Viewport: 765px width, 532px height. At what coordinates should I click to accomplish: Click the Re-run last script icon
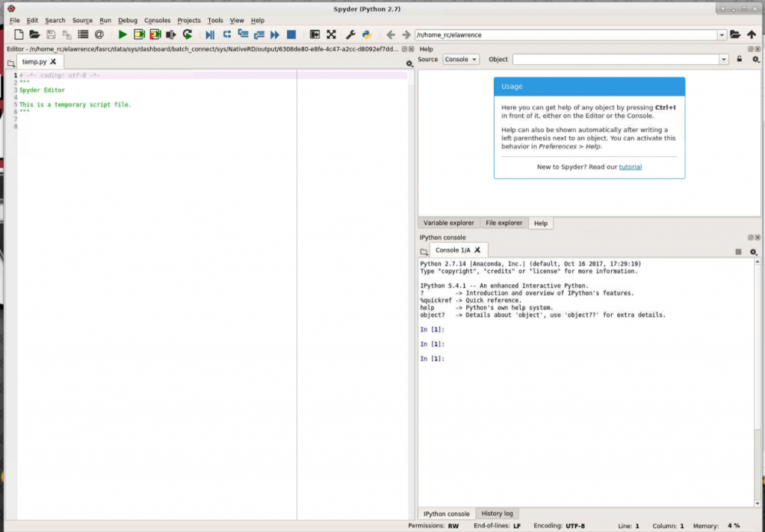click(x=188, y=34)
